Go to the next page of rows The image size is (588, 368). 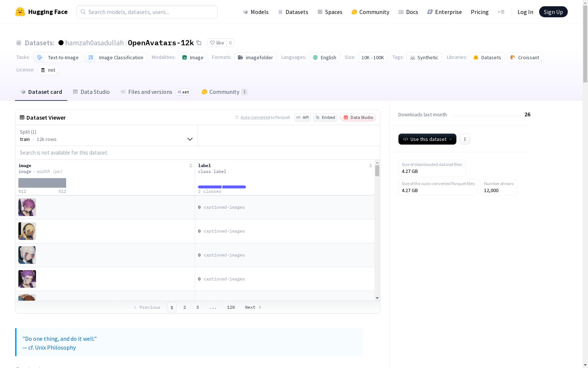pos(253,307)
